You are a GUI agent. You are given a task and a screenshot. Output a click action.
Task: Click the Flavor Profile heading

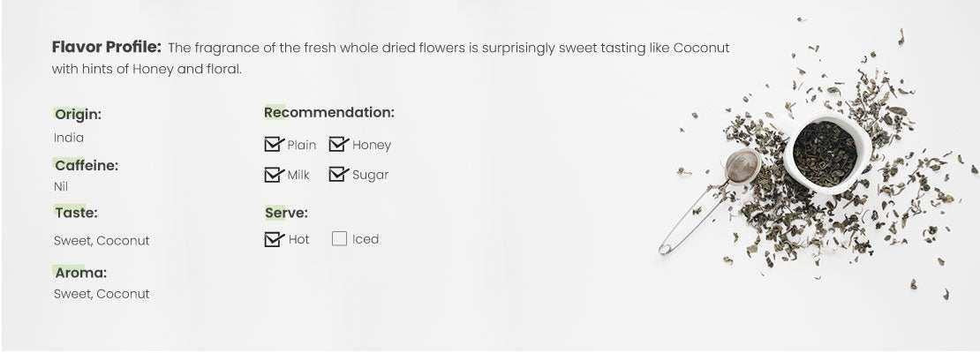[x=106, y=47]
